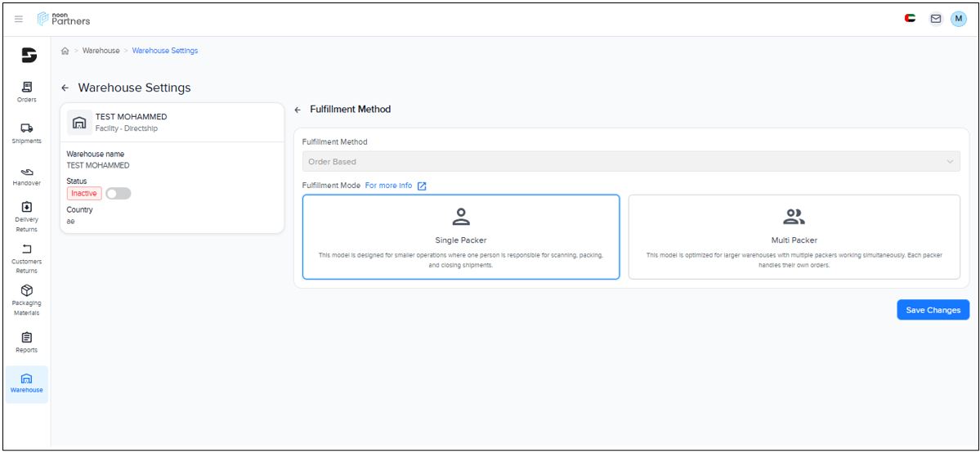Navigate to Delivery Returns

click(x=27, y=217)
